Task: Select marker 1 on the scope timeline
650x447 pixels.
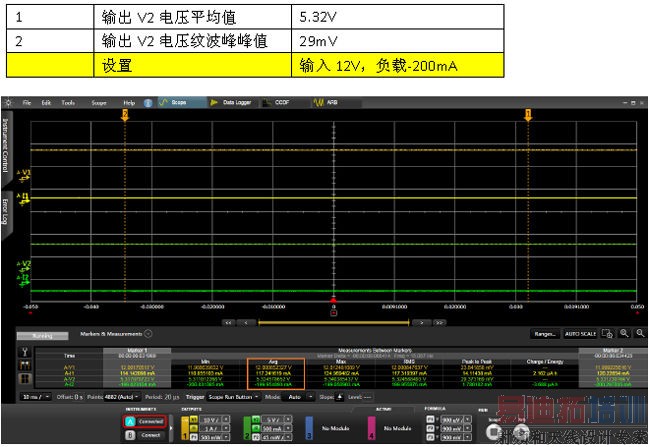Action: 528,115
